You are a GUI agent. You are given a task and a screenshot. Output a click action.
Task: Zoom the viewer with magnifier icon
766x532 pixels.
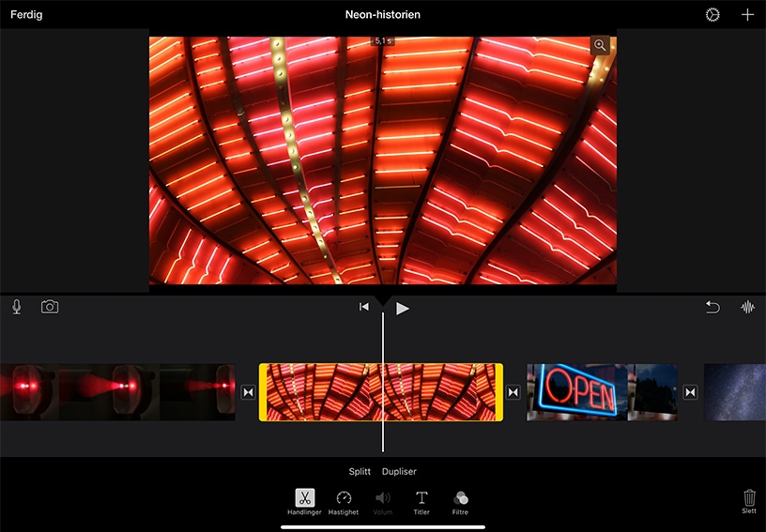click(600, 45)
